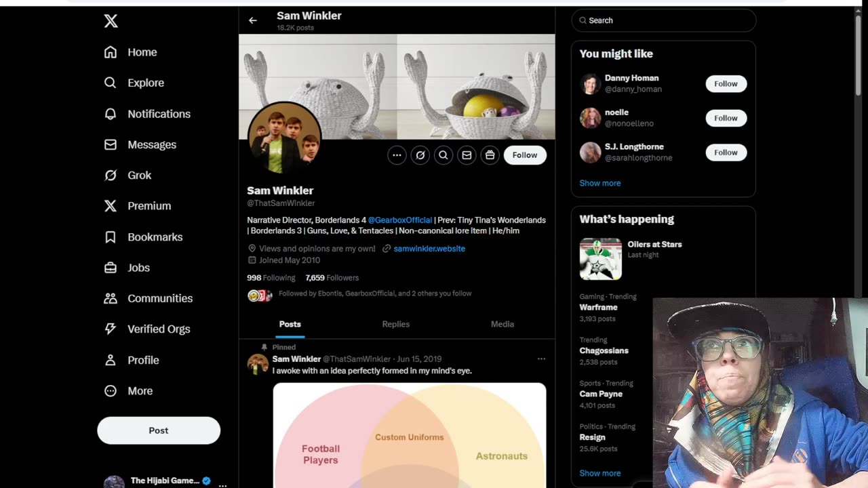Screen dimensions: 868x488
Task: Open the Bookmarks icon
Action: (111, 237)
